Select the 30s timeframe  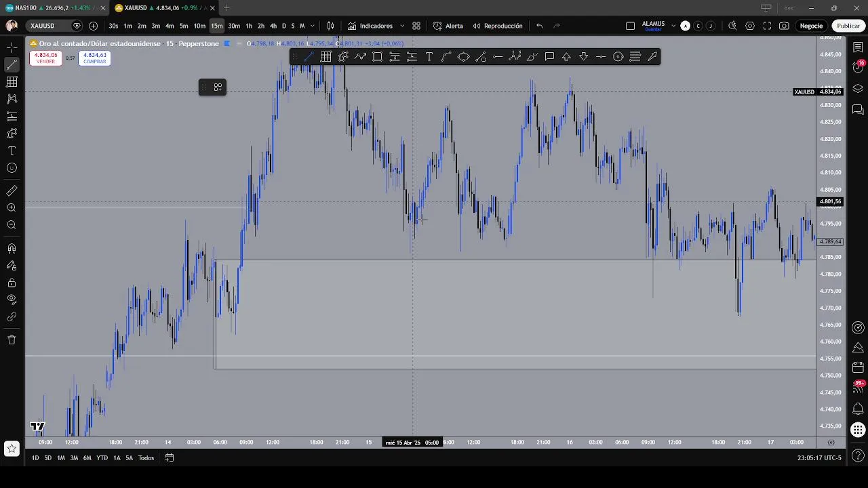point(113,26)
